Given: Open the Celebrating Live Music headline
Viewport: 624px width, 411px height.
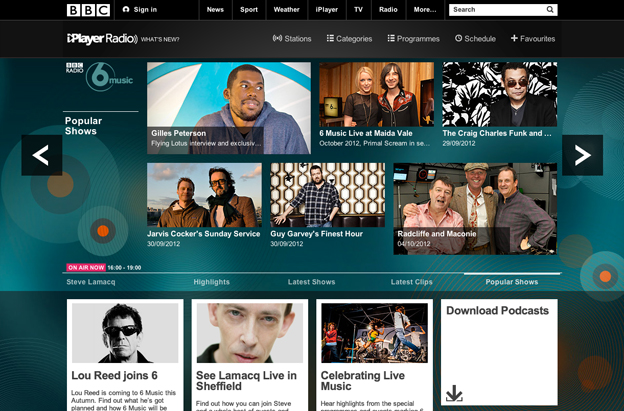Looking at the screenshot, I should (363, 381).
